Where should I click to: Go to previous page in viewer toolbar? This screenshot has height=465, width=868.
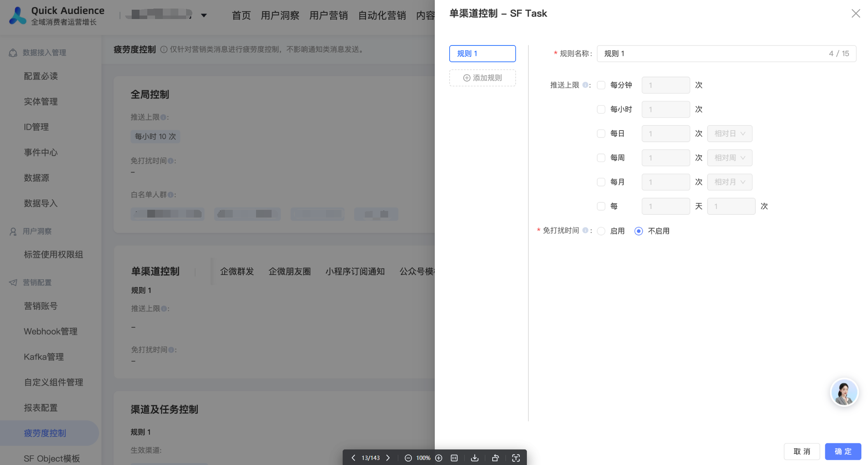[x=353, y=458]
